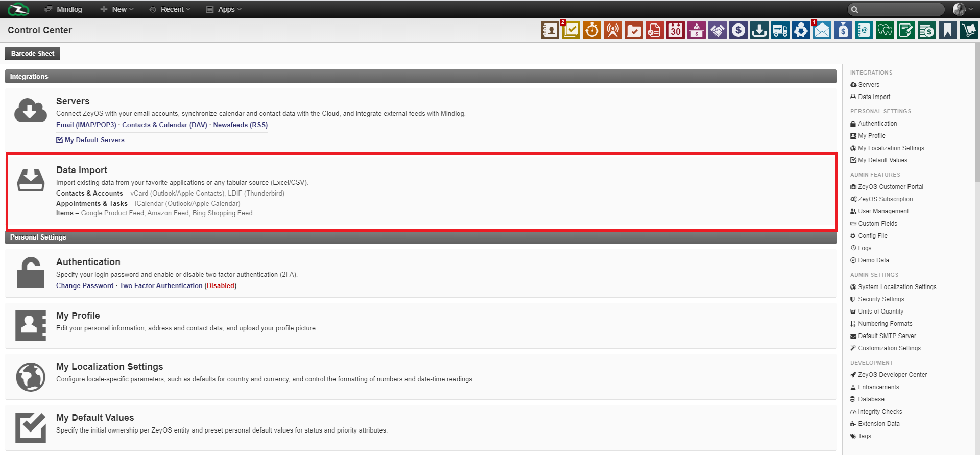Viewport: 980px width, 455px height.
Task: Open My Default Servers checkbox link
Action: click(94, 140)
